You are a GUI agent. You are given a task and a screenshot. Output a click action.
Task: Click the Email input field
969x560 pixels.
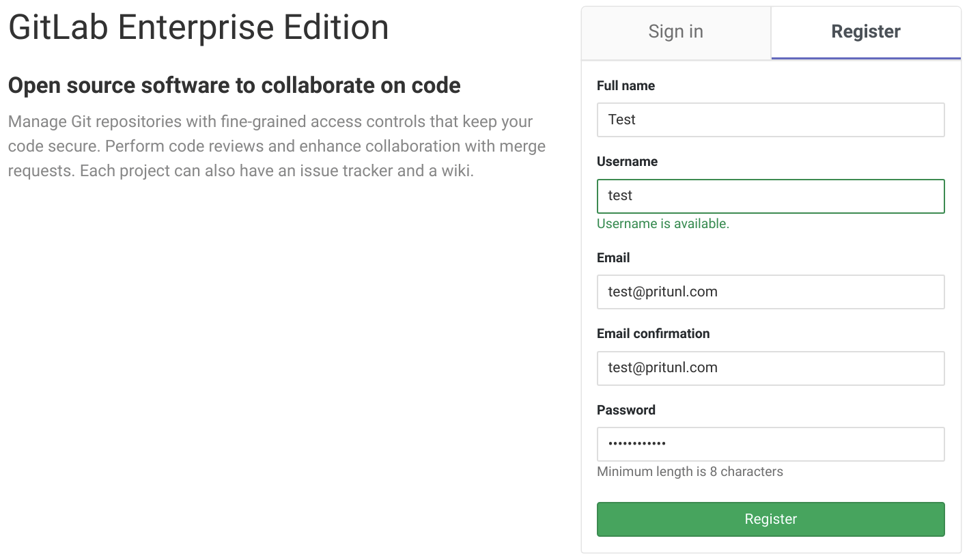tap(770, 292)
